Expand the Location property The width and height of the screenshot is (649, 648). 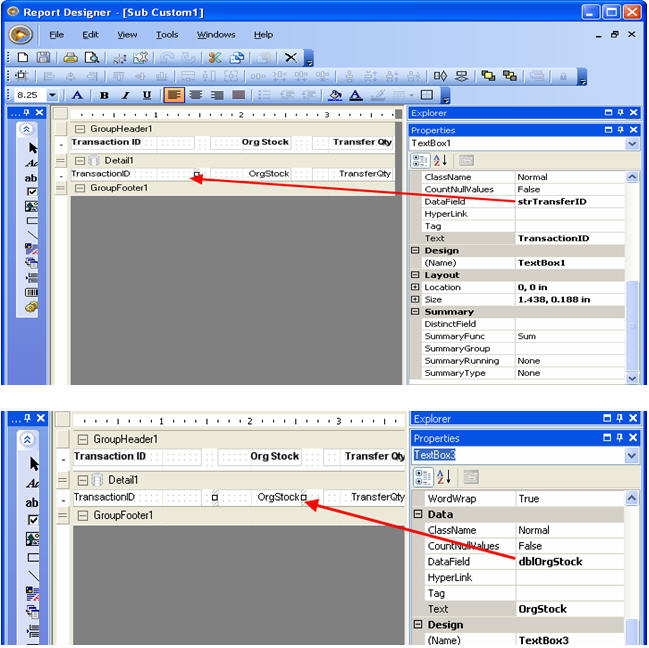coord(416,287)
